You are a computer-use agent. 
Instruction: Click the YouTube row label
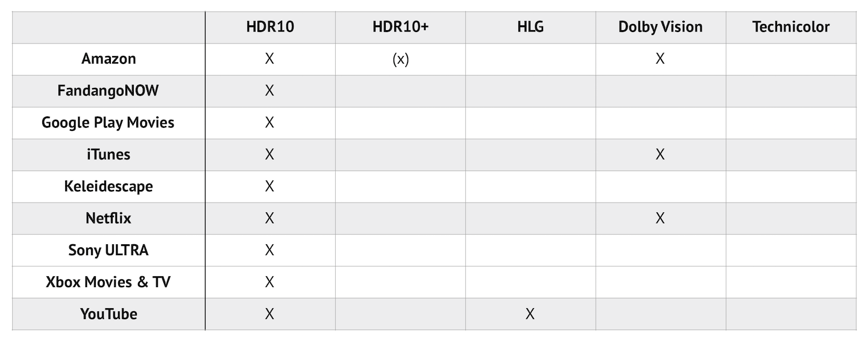pos(108,314)
